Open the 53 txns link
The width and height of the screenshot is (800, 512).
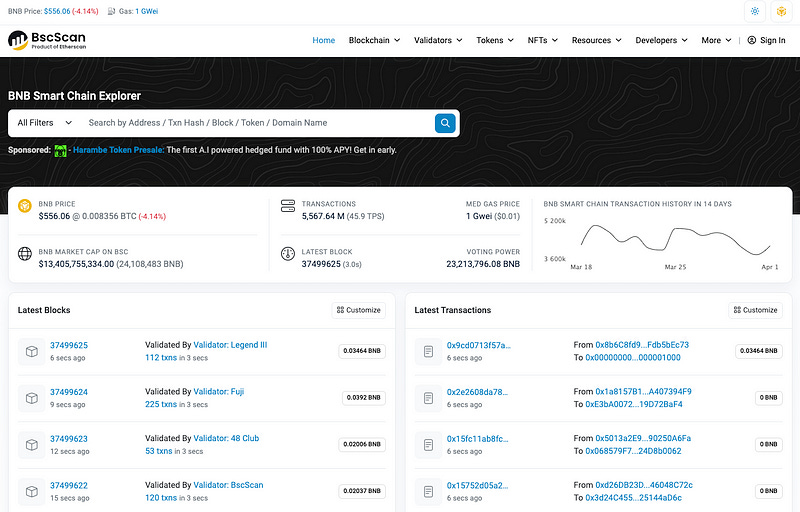coord(159,451)
